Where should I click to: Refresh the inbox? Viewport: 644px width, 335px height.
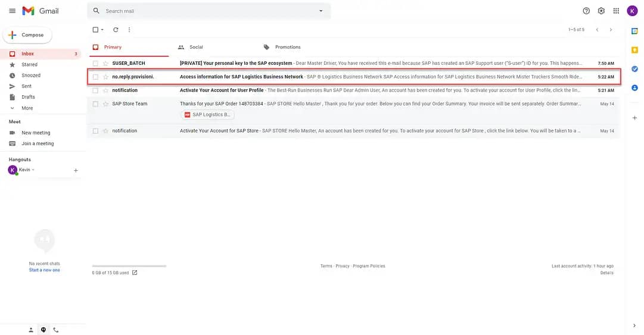pyautogui.click(x=116, y=30)
